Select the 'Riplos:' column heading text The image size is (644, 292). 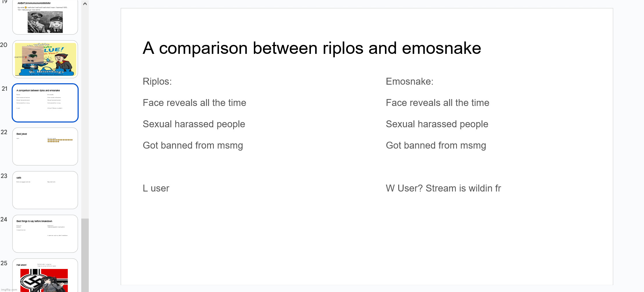coord(157,81)
